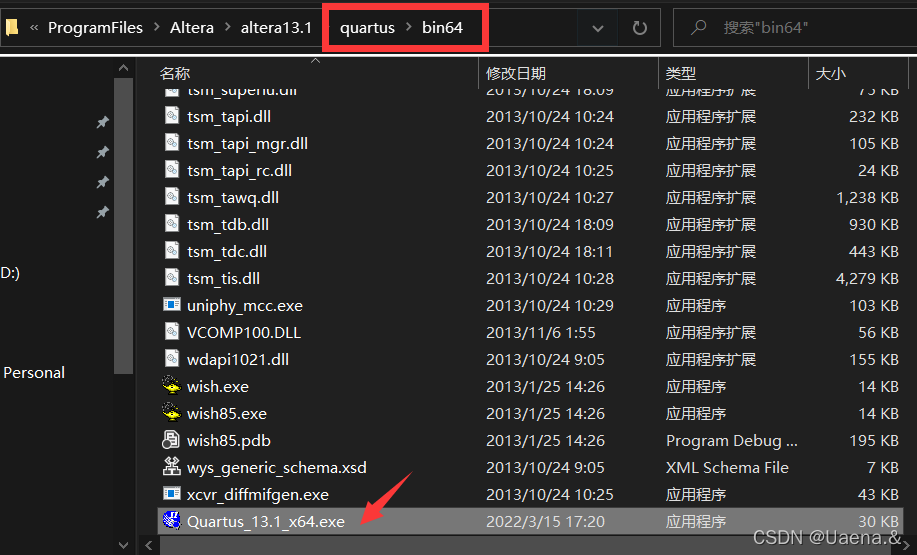This screenshot has width=917, height=555.
Task: Select file name wish.exe
Action: 218,386
